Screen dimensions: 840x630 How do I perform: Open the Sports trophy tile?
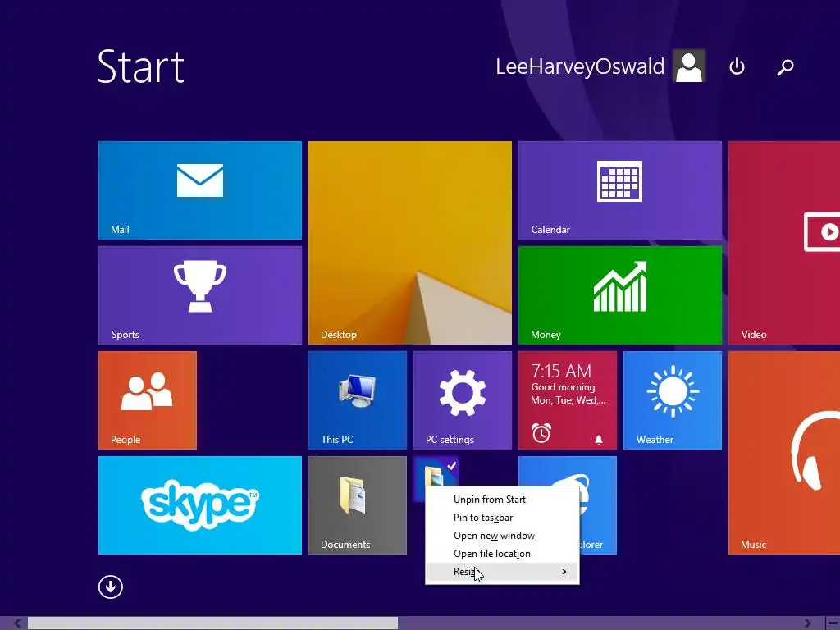tap(200, 295)
